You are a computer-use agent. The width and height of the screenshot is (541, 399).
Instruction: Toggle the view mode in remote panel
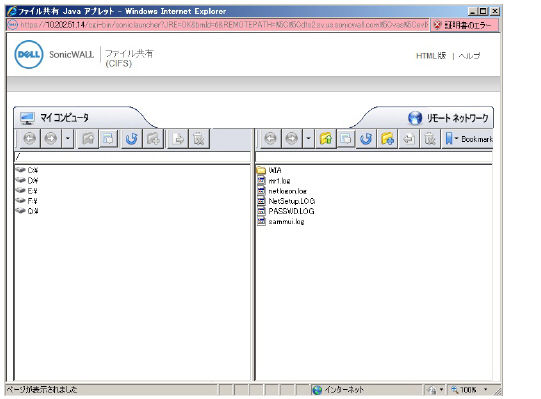(x=346, y=139)
